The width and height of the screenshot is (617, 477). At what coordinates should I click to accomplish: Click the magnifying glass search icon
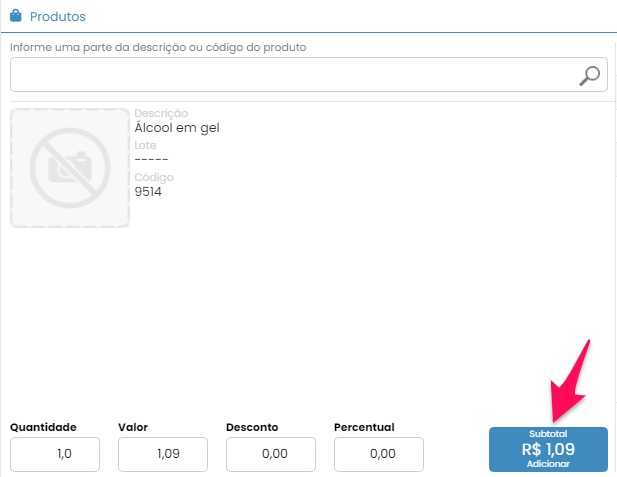590,75
